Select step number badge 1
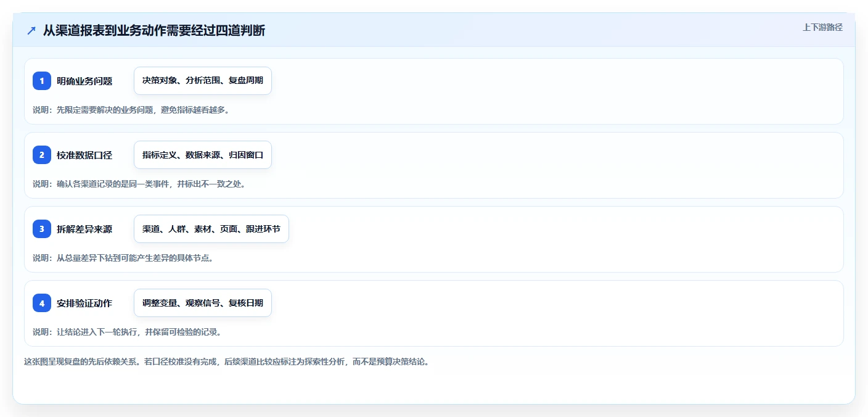Viewport: 868px width, 417px height. pyautogui.click(x=42, y=81)
